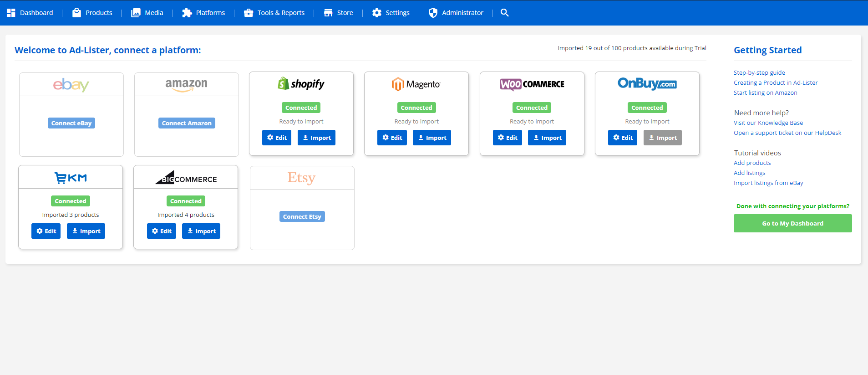Click the Connect Etsy button
This screenshot has width=868, height=375.
(302, 216)
